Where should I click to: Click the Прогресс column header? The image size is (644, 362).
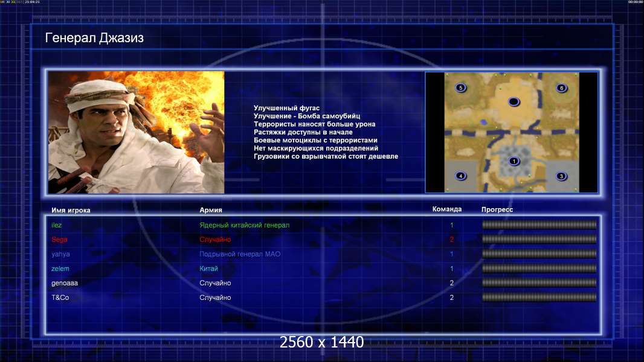pos(497,209)
